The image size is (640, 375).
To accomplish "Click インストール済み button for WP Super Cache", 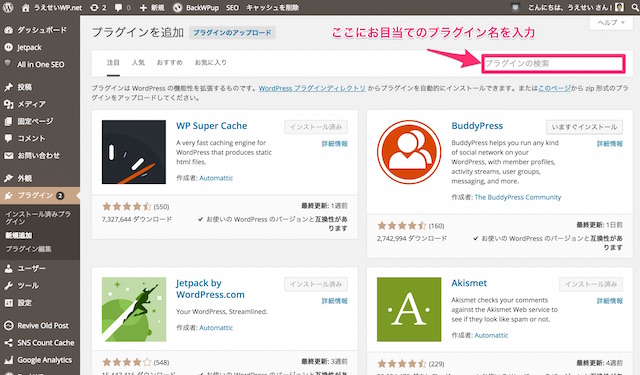I will [316, 127].
